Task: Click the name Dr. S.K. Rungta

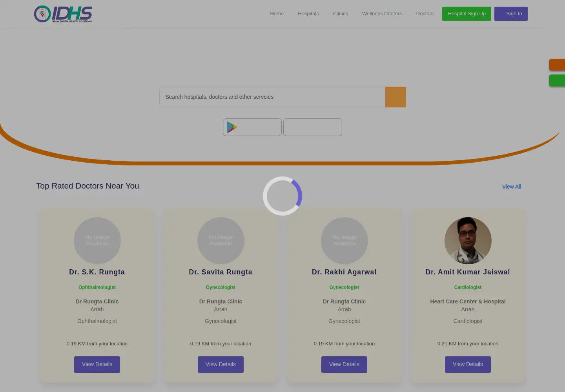Action: [x=97, y=272]
